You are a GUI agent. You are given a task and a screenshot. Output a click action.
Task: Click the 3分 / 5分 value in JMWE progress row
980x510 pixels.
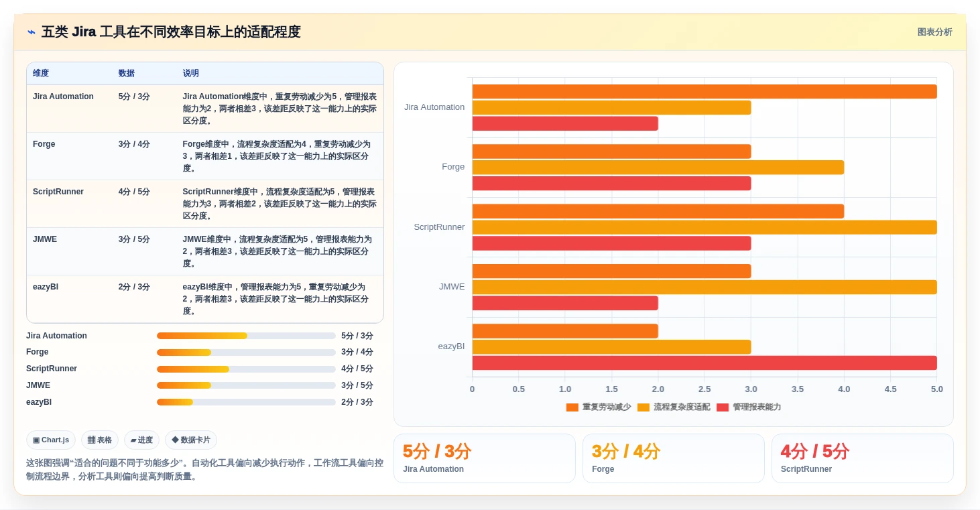point(357,385)
